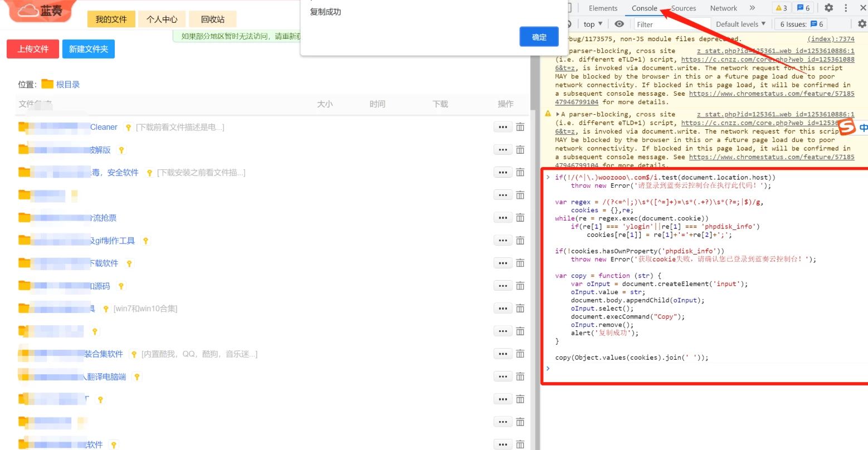Screen dimensions: 868x450
Task: Focus the console Filter input field
Action: (672, 24)
